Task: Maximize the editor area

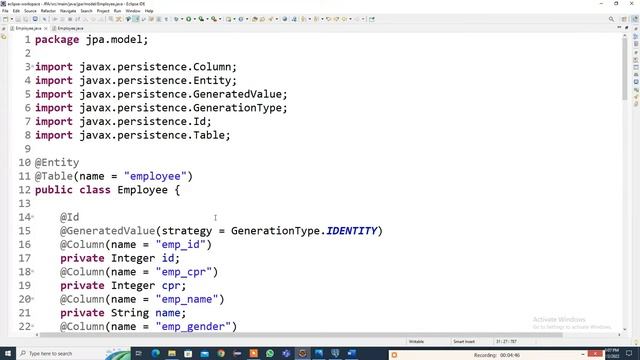Action: pos(627,28)
